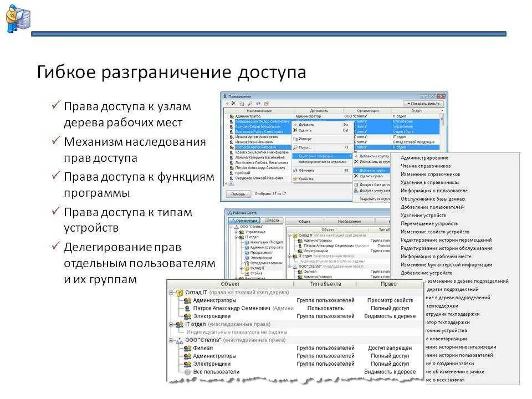Click the yellow Add icon in Пользователи toolbar

[x=227, y=104]
